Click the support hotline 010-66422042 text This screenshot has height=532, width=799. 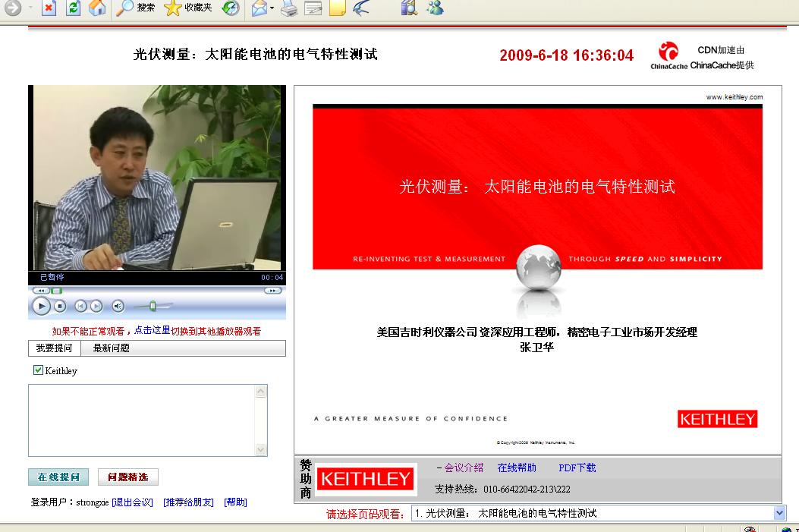click(x=527, y=490)
